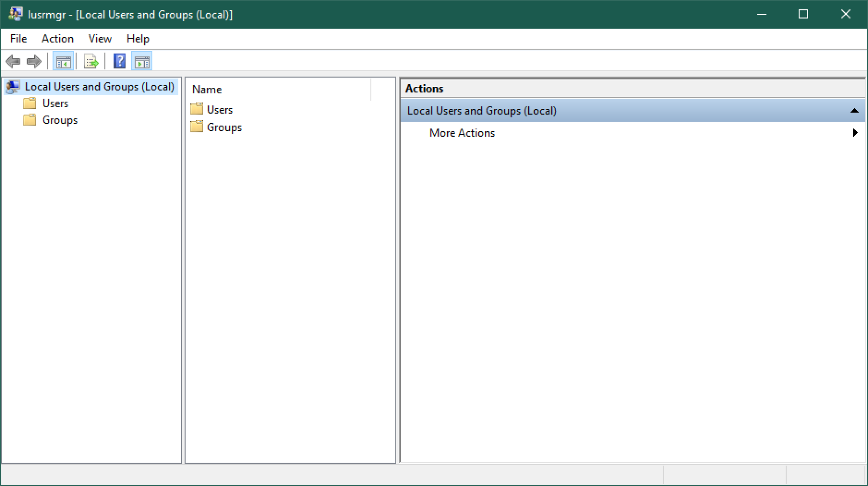Click the Local Users and Groups node
868x486 pixels.
pos(99,86)
